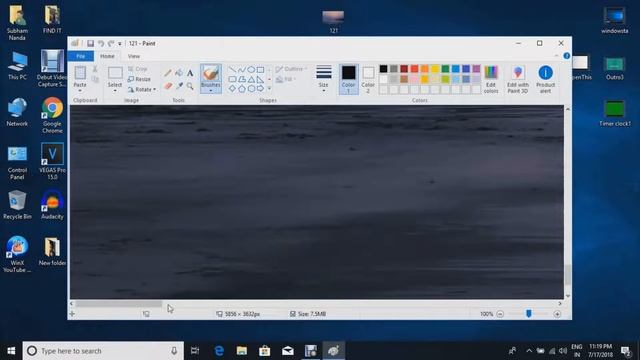640x360 pixels.
Task: Open the Rotate dropdown menu
Action: click(142, 89)
